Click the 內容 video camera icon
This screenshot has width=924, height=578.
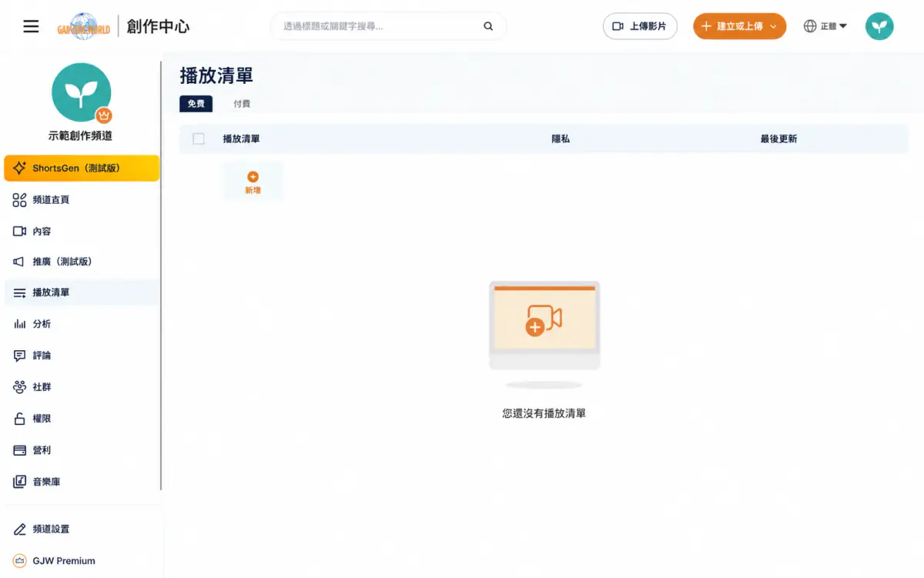[20, 231]
